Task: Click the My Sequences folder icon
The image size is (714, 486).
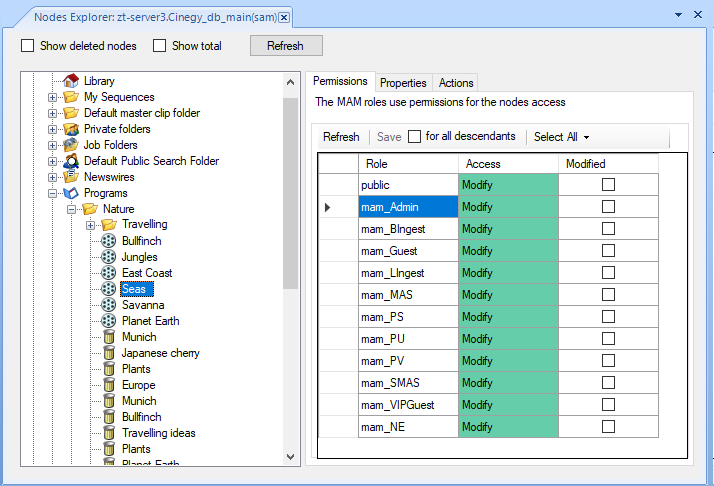Action: click(x=71, y=97)
